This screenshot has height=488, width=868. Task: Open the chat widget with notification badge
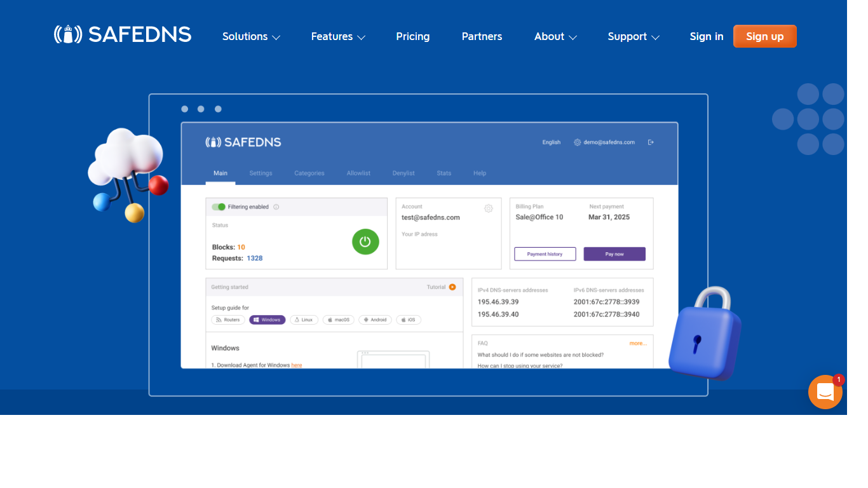(825, 392)
